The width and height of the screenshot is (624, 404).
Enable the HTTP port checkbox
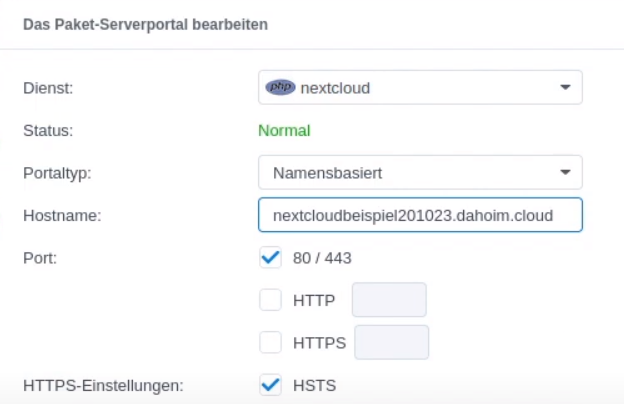pyautogui.click(x=271, y=300)
